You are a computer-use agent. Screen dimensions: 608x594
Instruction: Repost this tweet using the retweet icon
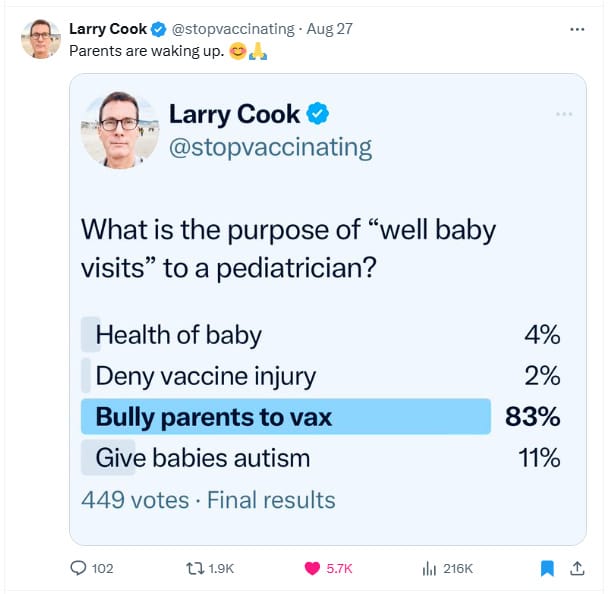[195, 568]
